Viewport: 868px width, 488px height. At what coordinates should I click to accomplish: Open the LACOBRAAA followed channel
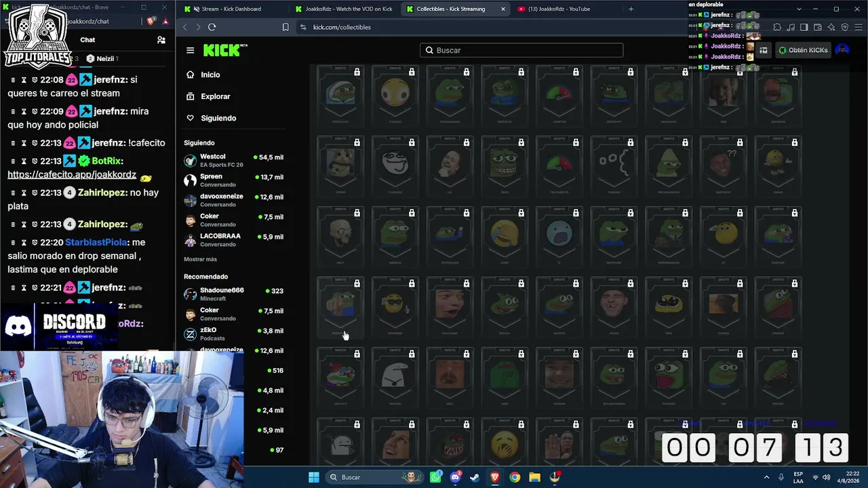pos(234,240)
